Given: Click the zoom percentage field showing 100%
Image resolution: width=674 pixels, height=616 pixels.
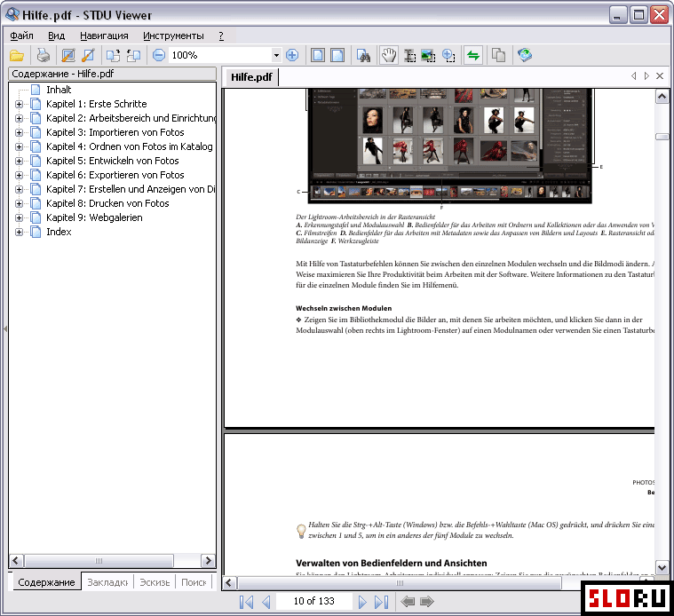Looking at the screenshot, I should click(220, 55).
